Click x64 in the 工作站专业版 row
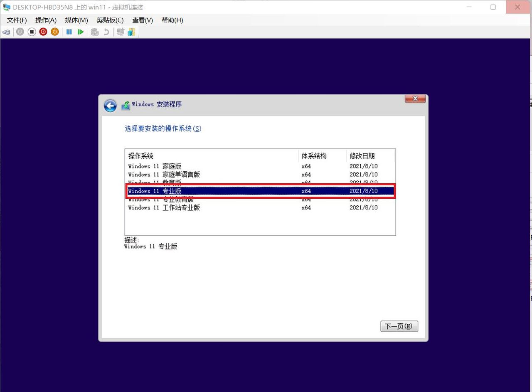This screenshot has height=392, width=532. pos(306,207)
